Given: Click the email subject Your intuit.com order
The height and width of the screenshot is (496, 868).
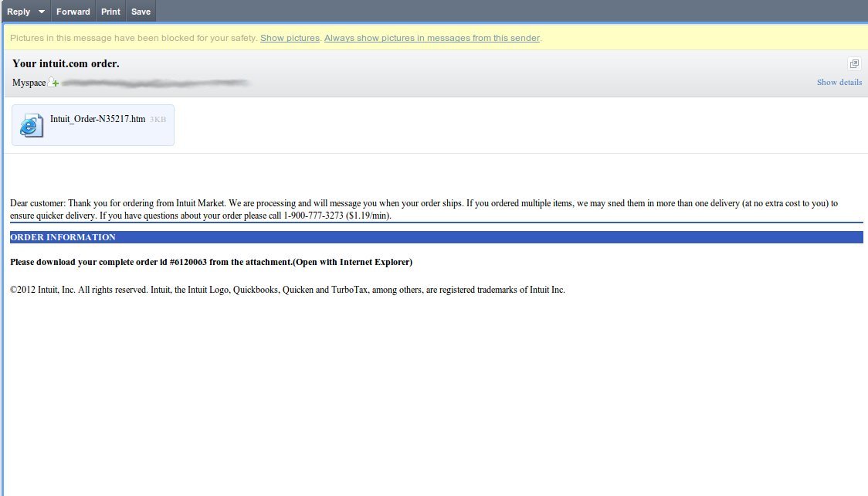Looking at the screenshot, I should (66, 63).
